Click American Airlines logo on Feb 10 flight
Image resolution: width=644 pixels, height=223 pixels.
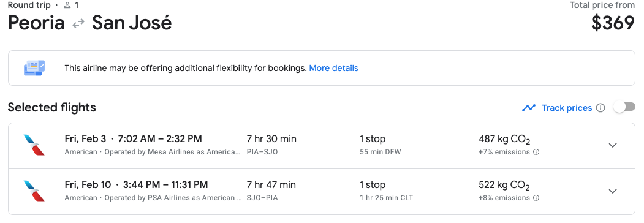coord(34,191)
